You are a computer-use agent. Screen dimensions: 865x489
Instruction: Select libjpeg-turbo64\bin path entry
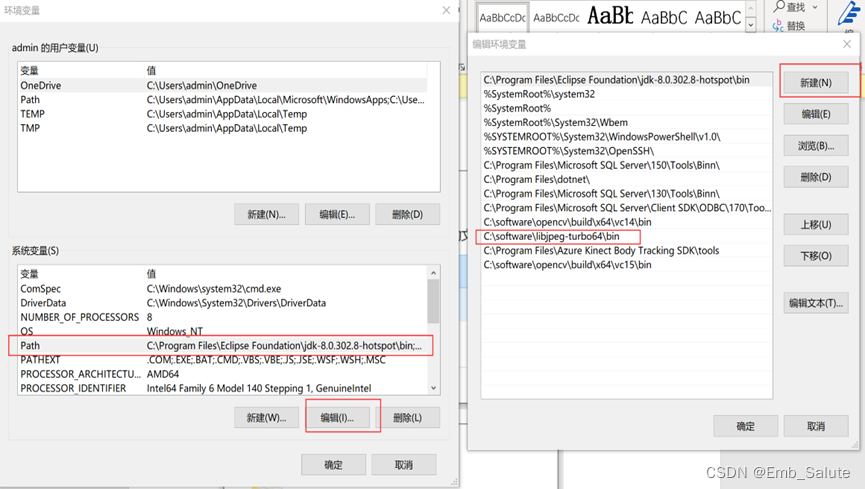(x=627, y=236)
